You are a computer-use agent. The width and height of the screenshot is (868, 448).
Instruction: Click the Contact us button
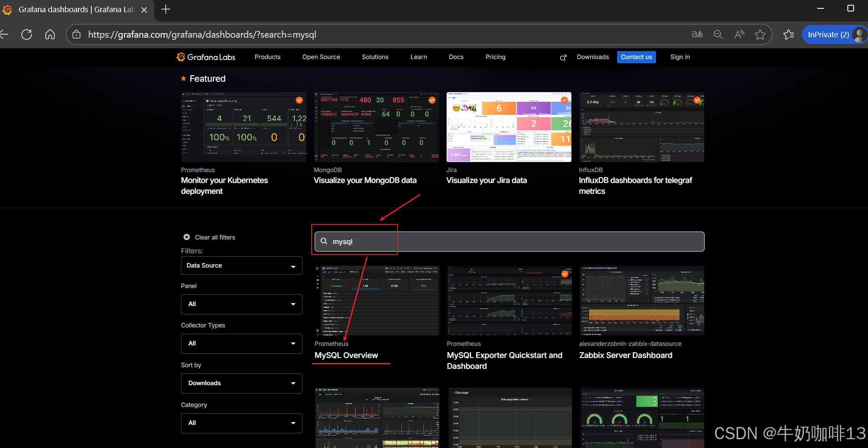coord(636,57)
